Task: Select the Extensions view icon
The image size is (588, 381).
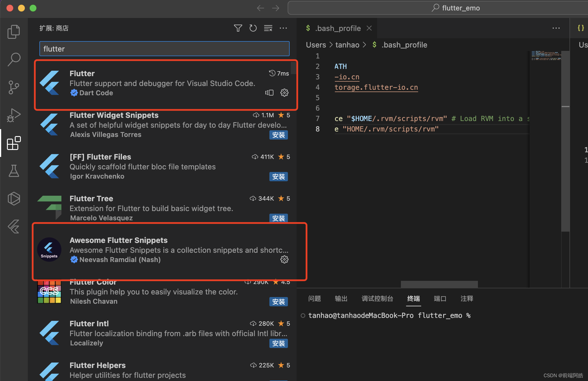Action: pyautogui.click(x=14, y=143)
